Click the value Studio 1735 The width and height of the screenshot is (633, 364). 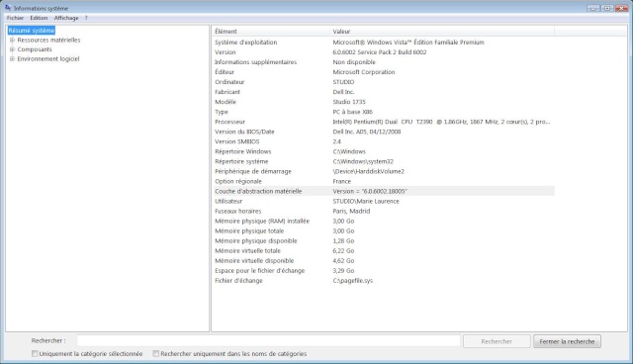349,102
